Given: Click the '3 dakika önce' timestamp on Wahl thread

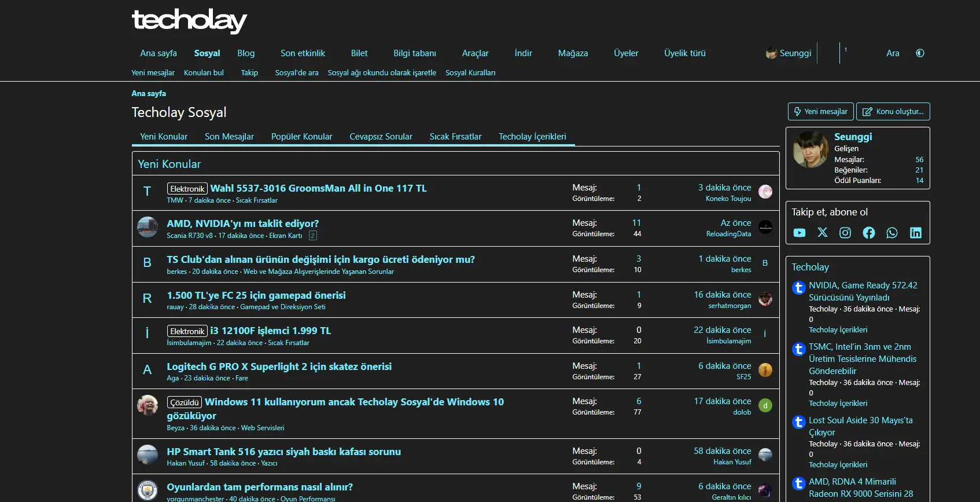Looking at the screenshot, I should click(x=725, y=188).
